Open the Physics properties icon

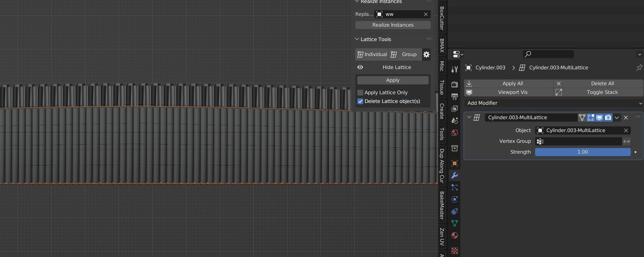(x=454, y=199)
